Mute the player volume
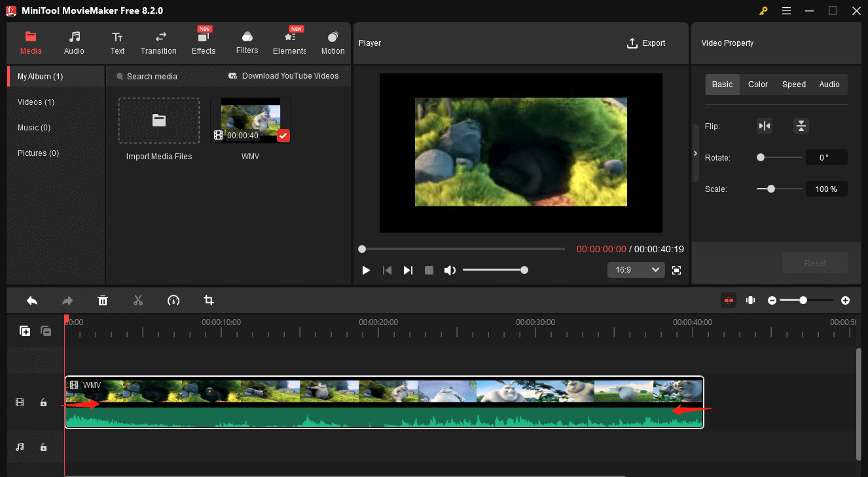Image resolution: width=868 pixels, height=477 pixels. (x=450, y=270)
